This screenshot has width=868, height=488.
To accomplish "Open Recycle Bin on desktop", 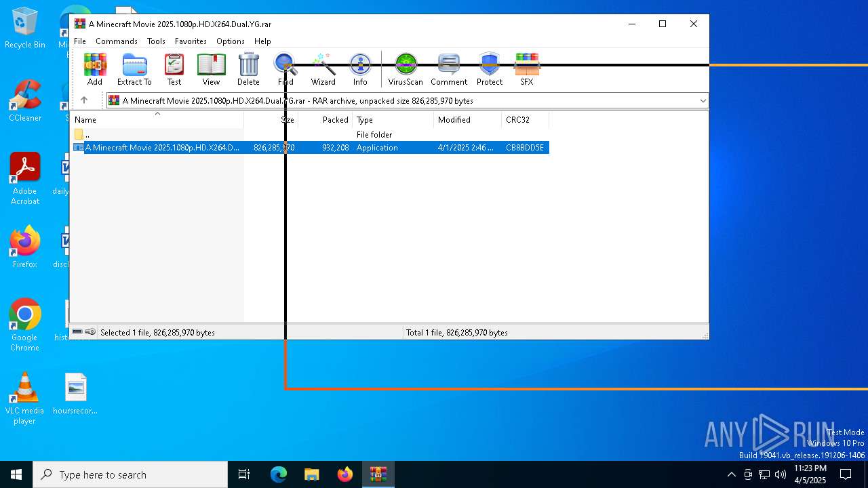I will 25,28.
